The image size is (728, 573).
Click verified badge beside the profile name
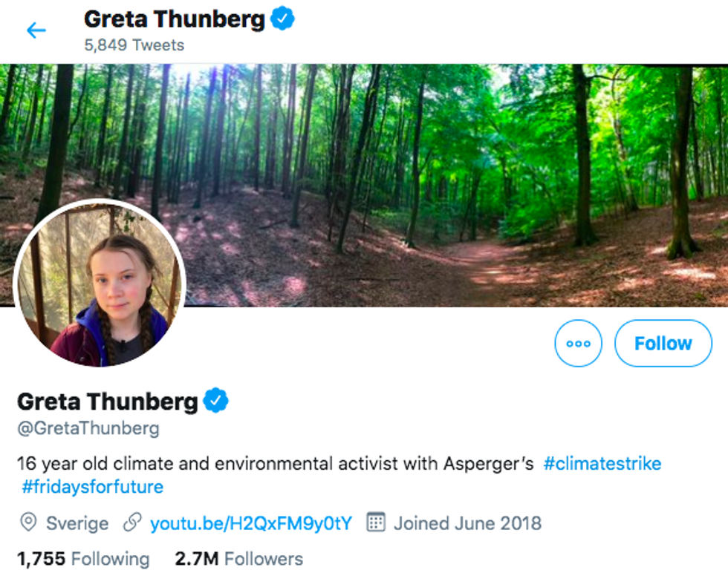pyautogui.click(x=216, y=402)
